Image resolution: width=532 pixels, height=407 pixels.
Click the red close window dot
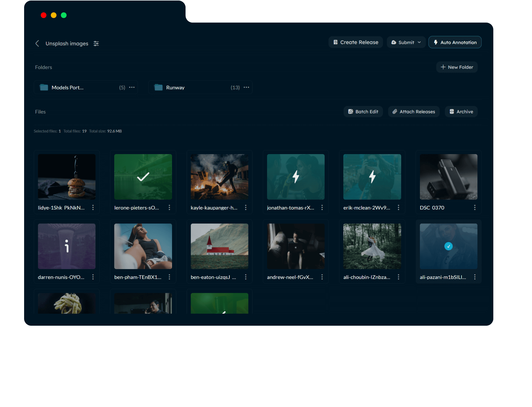[44, 15]
